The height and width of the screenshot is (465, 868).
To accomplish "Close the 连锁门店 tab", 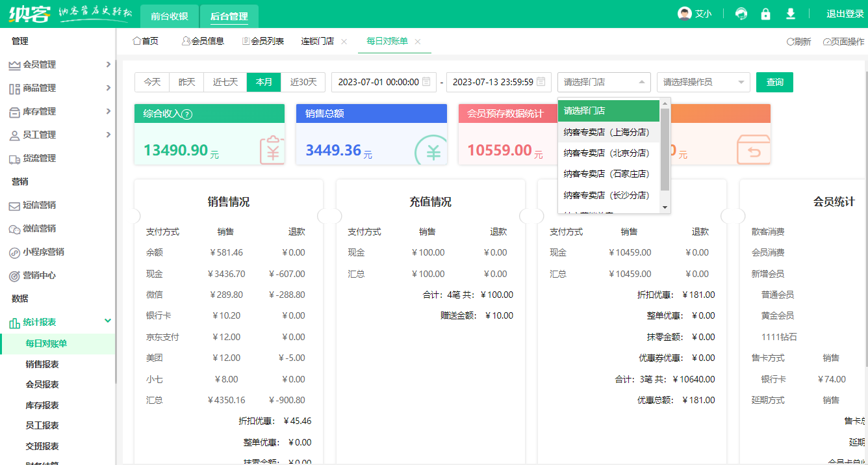I will [344, 42].
